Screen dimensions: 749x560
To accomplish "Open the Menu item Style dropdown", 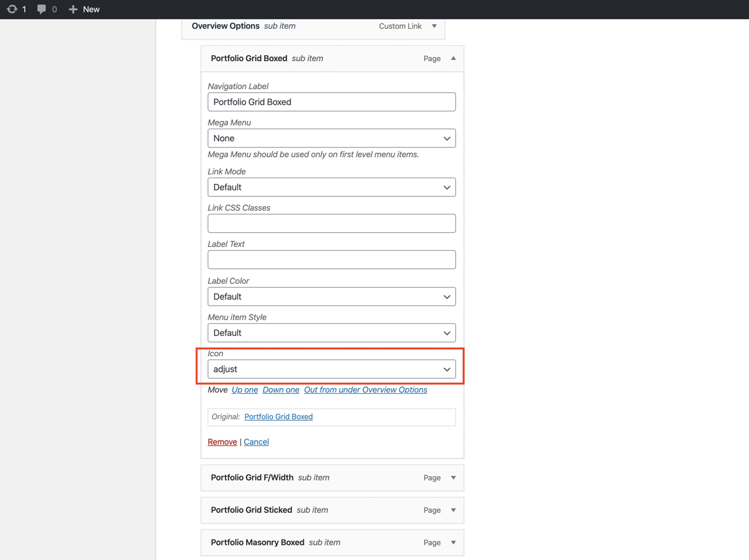I will tap(331, 333).
